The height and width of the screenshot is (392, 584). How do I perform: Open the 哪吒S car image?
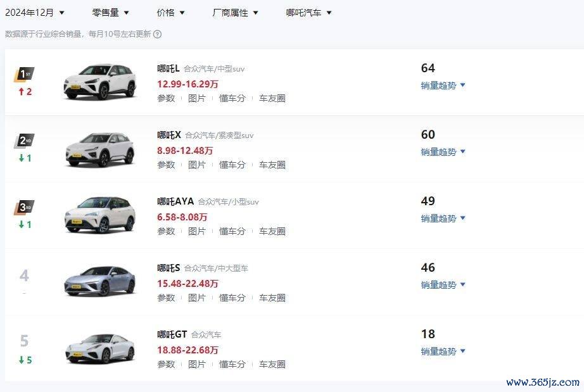coord(100,281)
